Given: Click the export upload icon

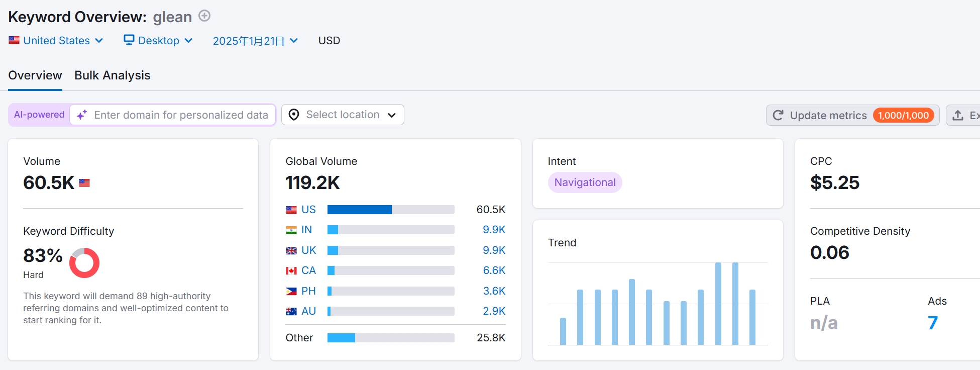Looking at the screenshot, I should [x=958, y=116].
